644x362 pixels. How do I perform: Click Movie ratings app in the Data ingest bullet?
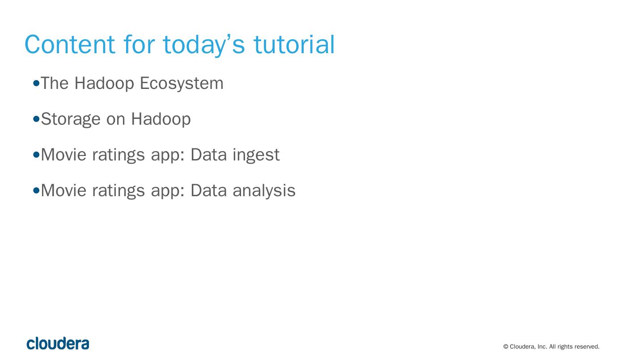point(112,155)
